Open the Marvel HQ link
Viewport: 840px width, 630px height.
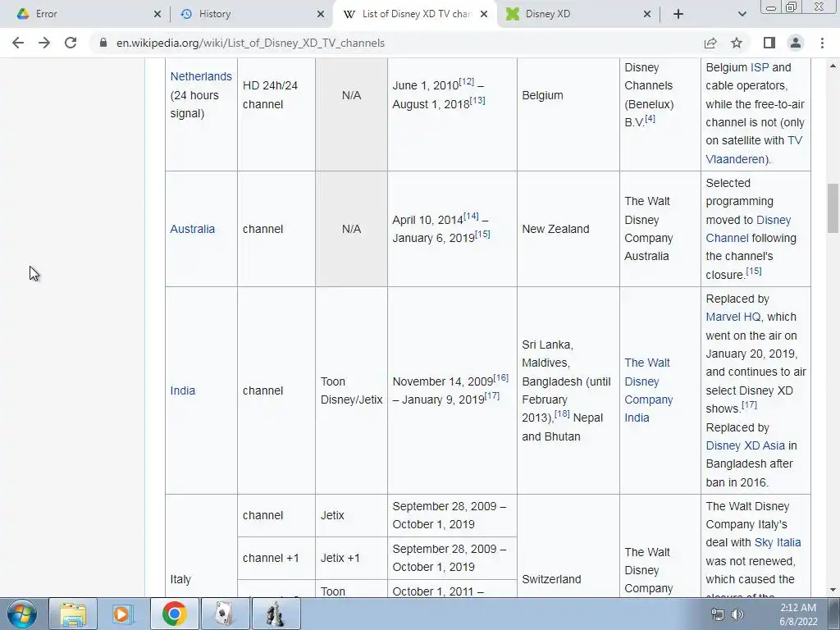click(x=733, y=317)
